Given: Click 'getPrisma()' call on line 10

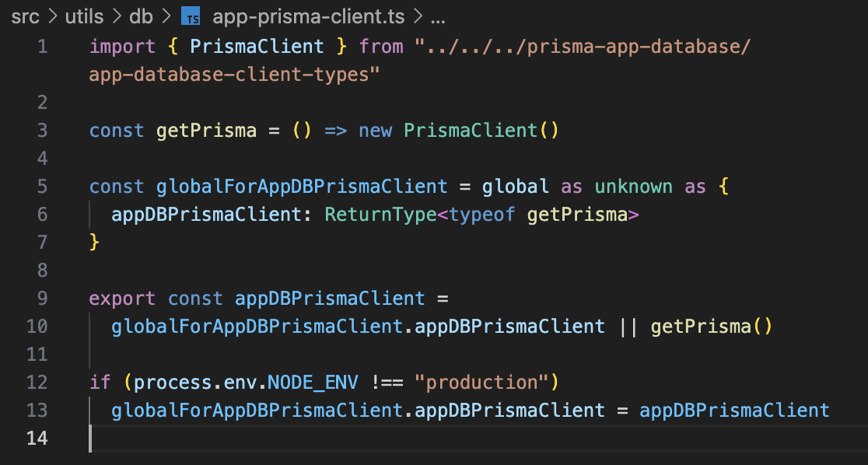Looking at the screenshot, I should 712,327.
